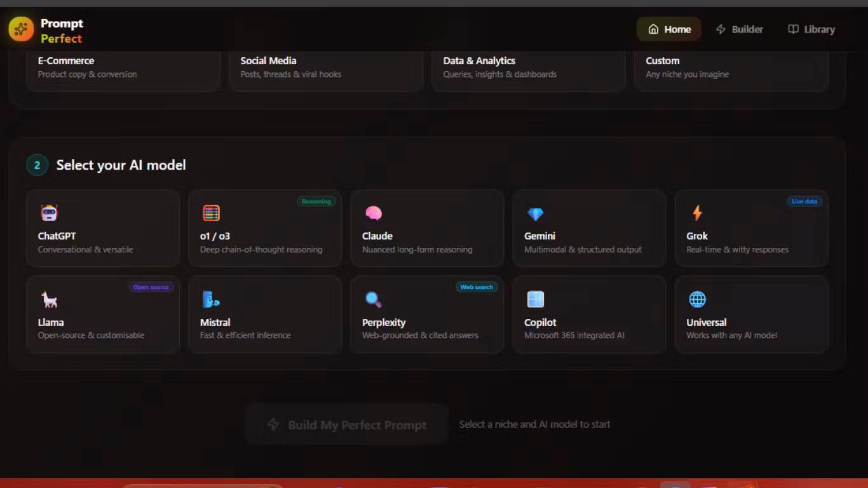Click the Build My Perfect Prompt button
This screenshot has width=868, height=488.
coord(346,424)
